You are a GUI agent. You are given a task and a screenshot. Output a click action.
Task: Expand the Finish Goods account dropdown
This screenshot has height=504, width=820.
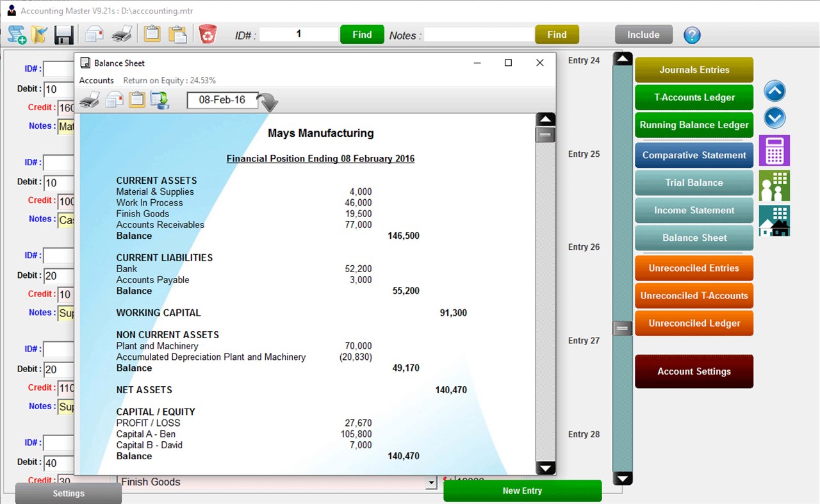coord(431,482)
